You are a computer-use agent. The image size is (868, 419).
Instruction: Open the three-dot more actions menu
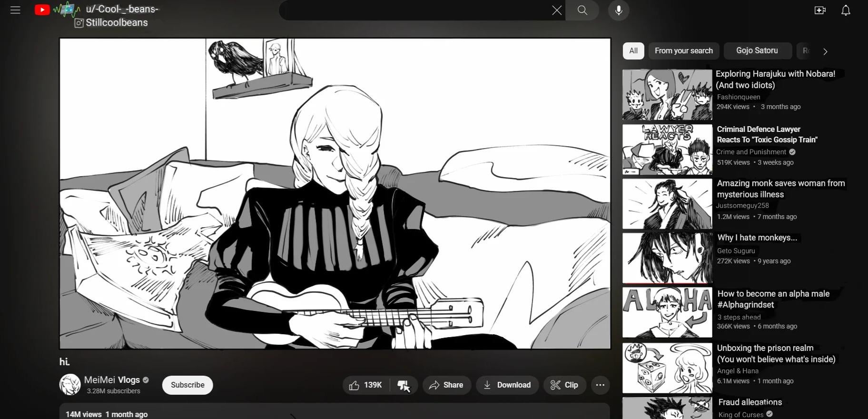pyautogui.click(x=600, y=385)
